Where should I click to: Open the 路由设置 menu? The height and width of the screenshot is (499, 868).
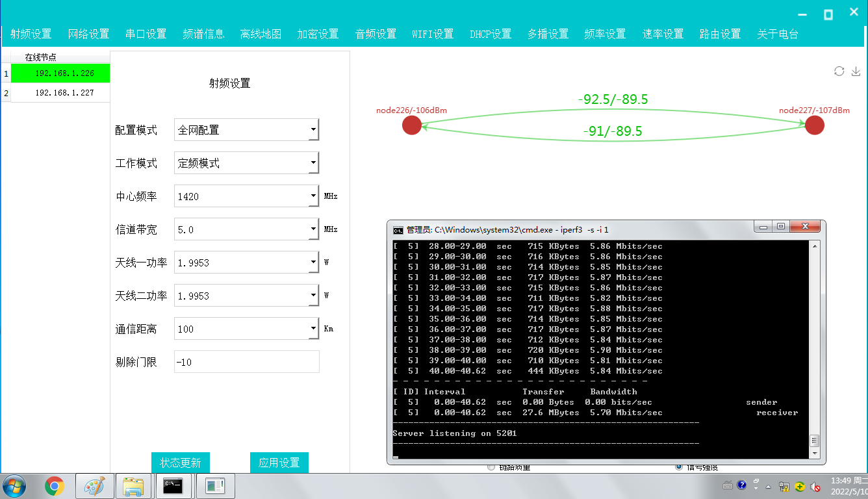tap(720, 34)
